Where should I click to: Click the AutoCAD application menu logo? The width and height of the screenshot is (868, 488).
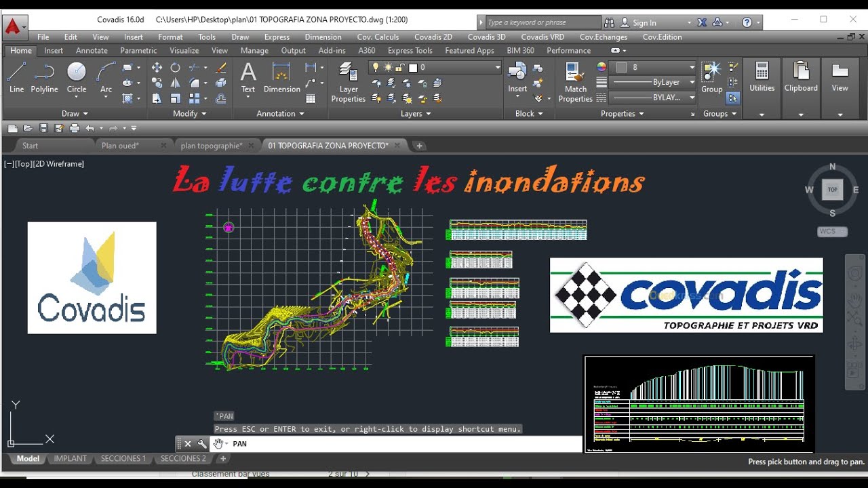tap(14, 26)
